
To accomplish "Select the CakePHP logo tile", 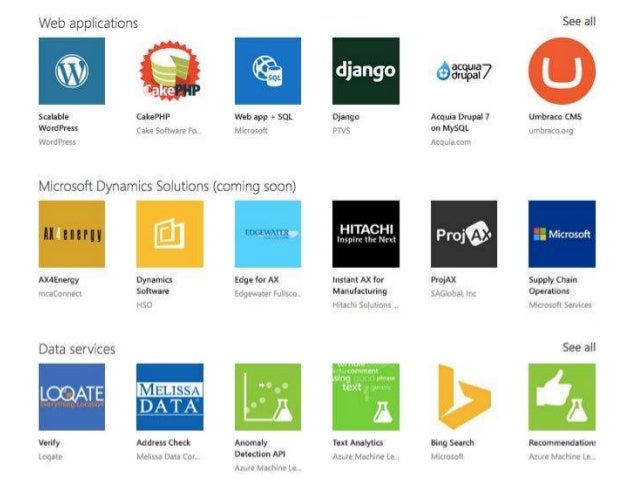I will tap(170, 71).
